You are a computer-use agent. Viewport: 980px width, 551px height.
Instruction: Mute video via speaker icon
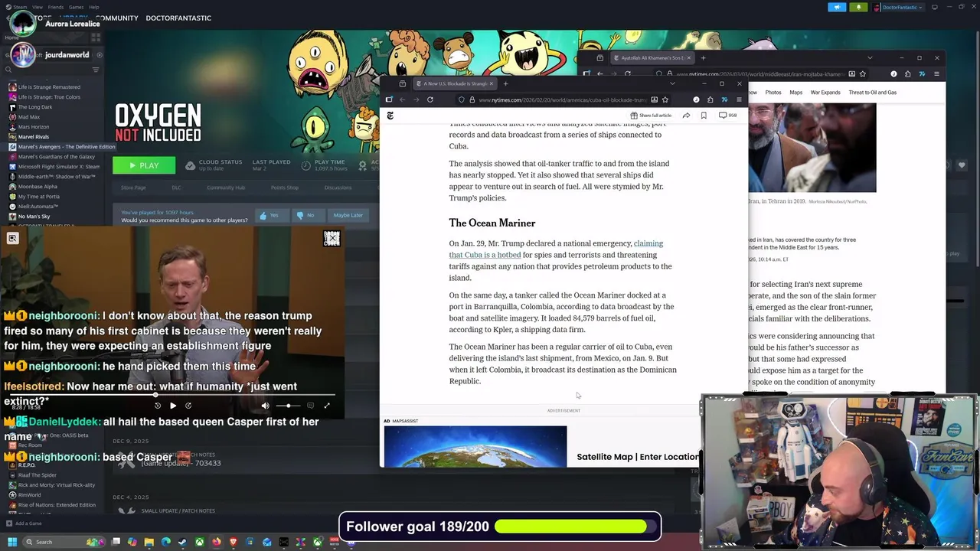pyautogui.click(x=265, y=406)
